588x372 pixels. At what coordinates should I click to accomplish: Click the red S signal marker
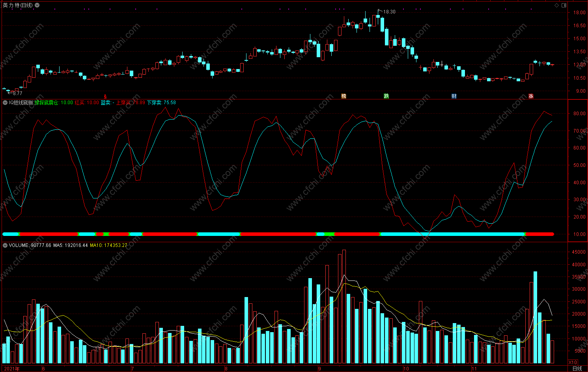click(x=105, y=97)
